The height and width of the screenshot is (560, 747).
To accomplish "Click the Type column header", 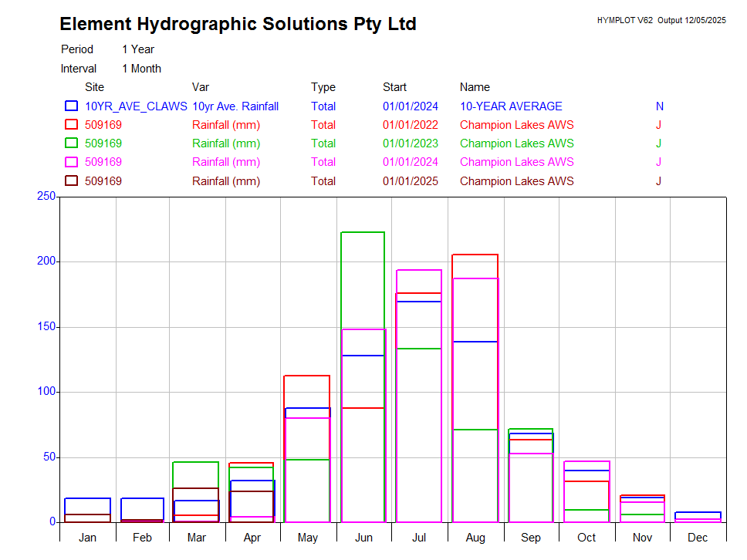I will pos(323,87).
